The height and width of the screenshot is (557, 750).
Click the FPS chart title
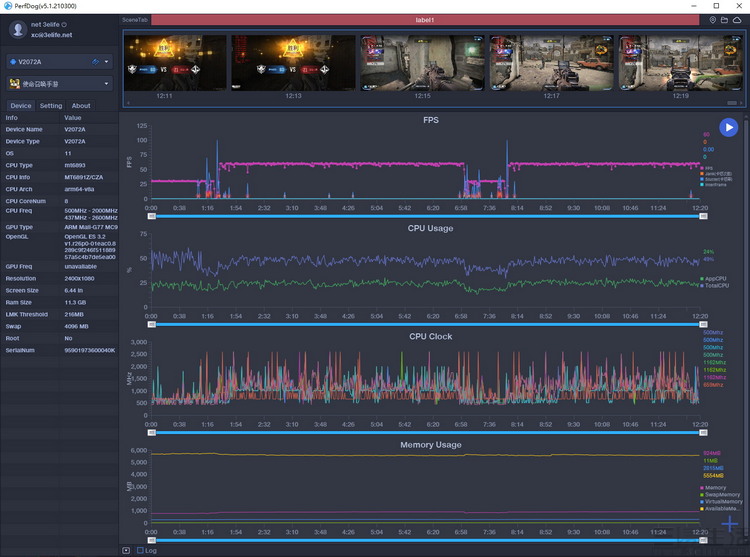click(431, 120)
